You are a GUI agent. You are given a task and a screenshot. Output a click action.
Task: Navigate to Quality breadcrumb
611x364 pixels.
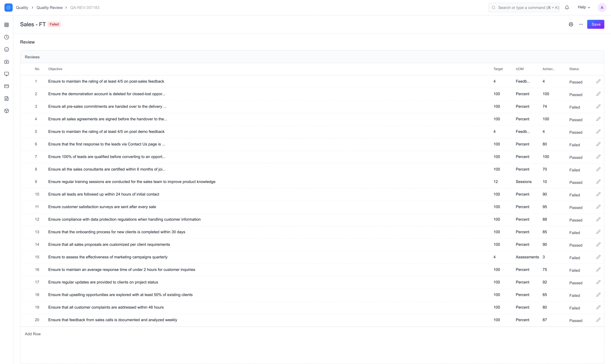(22, 8)
